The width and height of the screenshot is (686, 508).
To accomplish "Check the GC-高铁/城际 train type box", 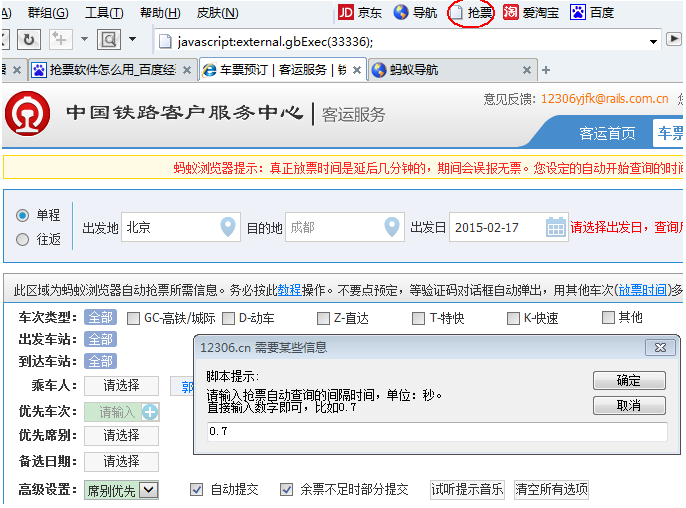I will pyautogui.click(x=133, y=318).
